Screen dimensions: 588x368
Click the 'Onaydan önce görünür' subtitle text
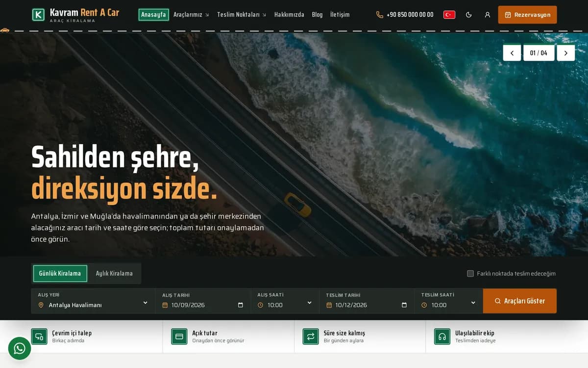pos(218,341)
